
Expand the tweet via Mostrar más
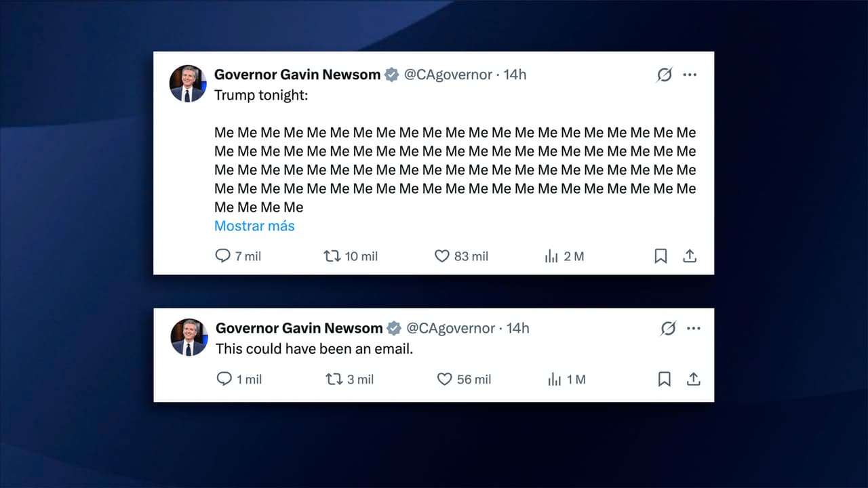tap(254, 226)
